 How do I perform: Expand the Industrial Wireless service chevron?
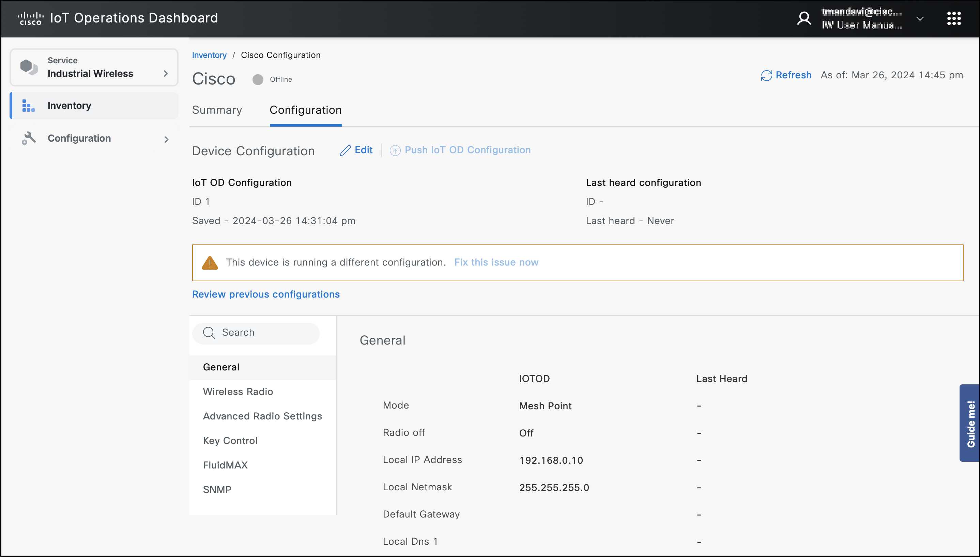coord(166,74)
